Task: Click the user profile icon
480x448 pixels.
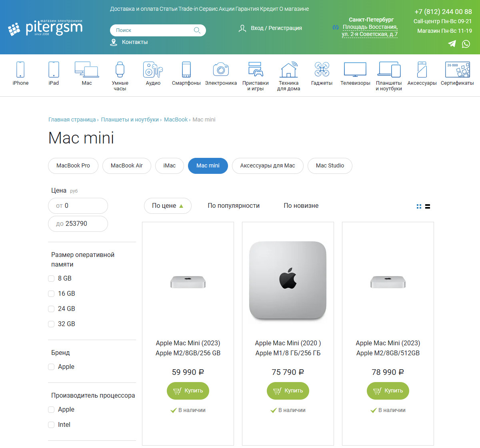Action: click(x=242, y=28)
